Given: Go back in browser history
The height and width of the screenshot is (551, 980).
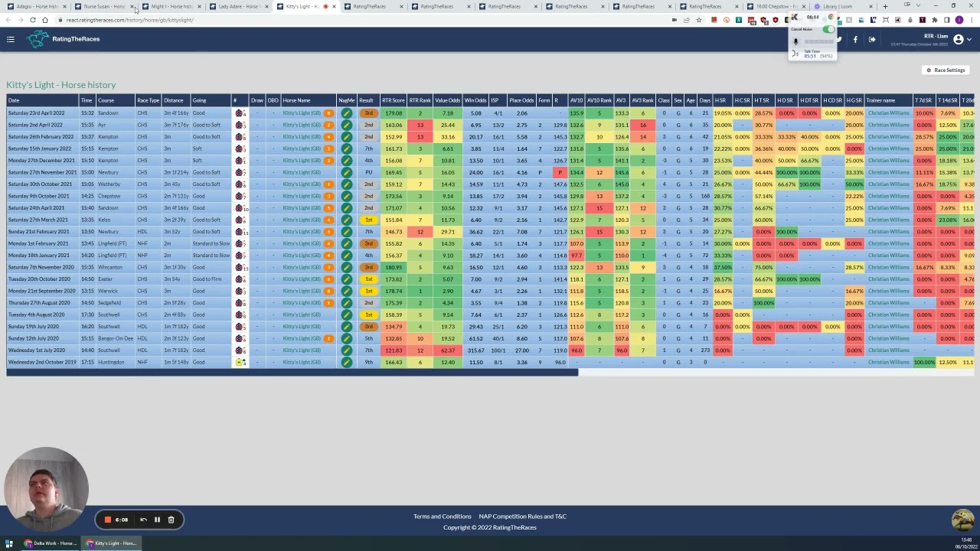Looking at the screenshot, I should [8, 20].
